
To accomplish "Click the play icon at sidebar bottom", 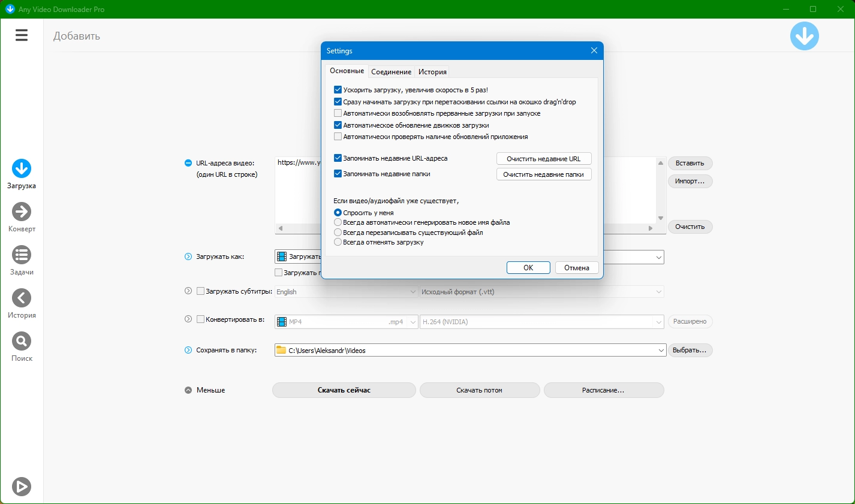I will coord(22,487).
